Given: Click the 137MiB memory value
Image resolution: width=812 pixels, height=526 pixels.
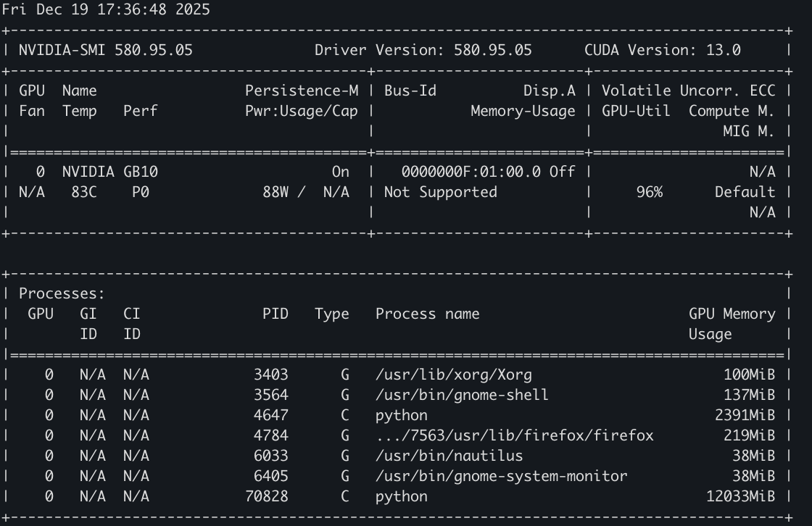Looking at the screenshot, I should pyautogui.click(x=750, y=395).
